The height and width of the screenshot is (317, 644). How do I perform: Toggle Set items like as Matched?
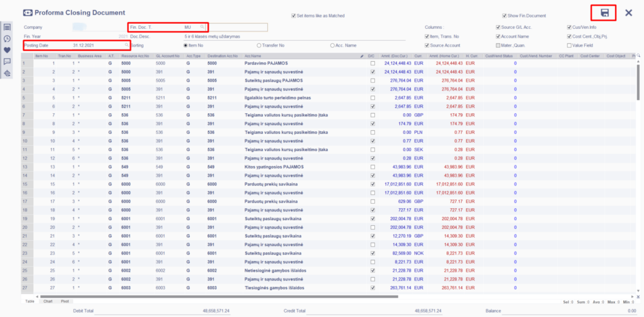tap(293, 15)
